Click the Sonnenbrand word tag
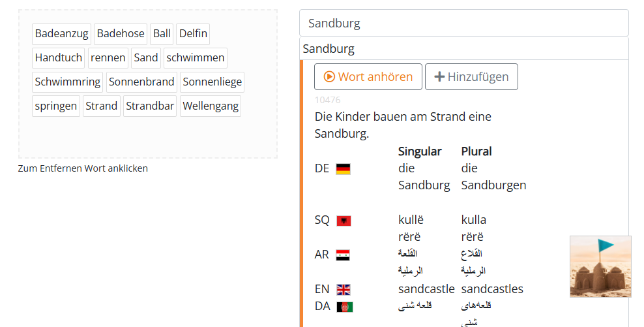The height and width of the screenshot is (327, 644). pos(141,82)
